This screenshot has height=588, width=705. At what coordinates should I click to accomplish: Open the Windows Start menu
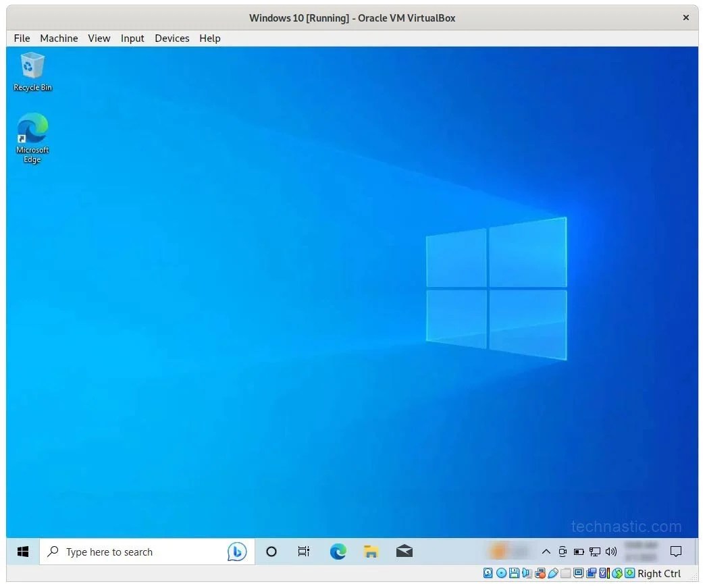pyautogui.click(x=22, y=552)
